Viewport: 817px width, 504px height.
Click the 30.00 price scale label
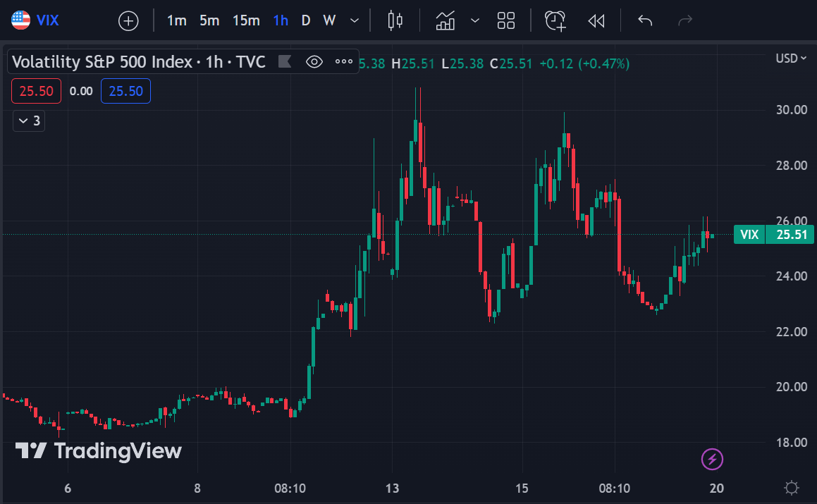(x=792, y=110)
